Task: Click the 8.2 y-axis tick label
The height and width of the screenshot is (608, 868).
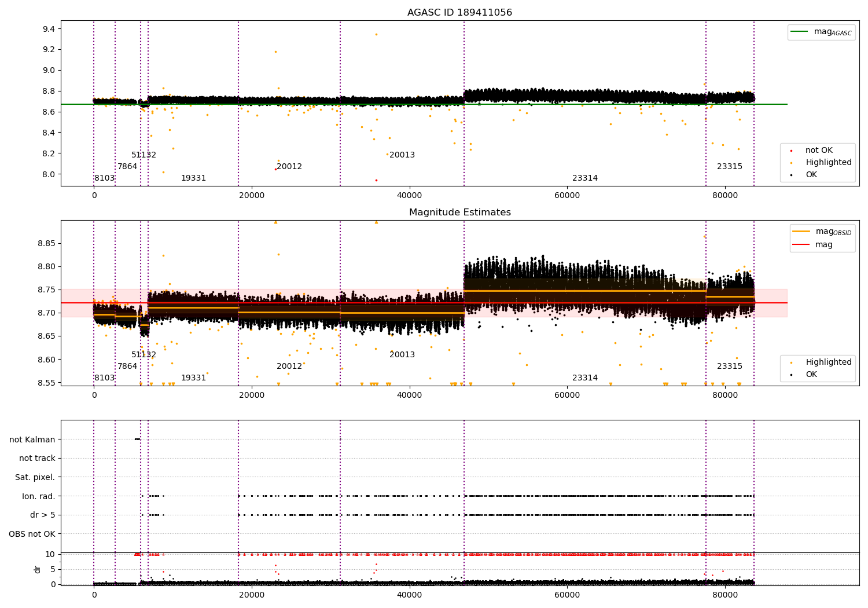Action: (49, 154)
